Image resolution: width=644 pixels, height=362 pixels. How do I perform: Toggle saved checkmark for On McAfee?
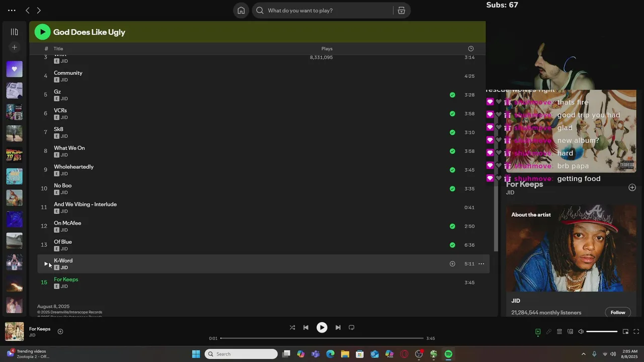click(452, 226)
